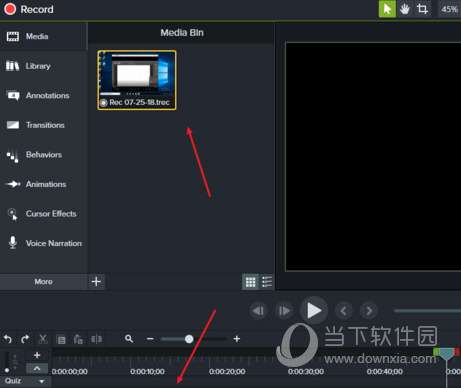Viewport: 461px width, 388px height.
Task: Add a new timeline track
Action: pos(37,355)
